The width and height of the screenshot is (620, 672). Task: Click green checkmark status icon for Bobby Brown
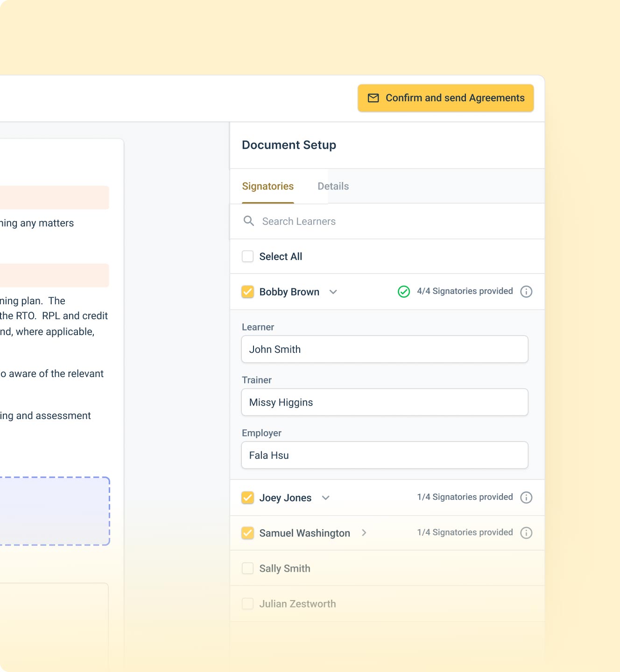[404, 292]
